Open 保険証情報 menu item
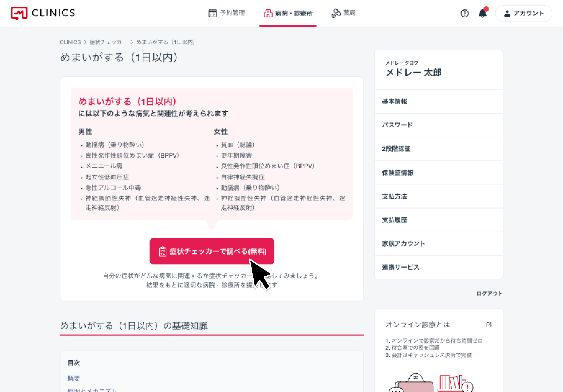The image size is (563, 392). pos(439,173)
